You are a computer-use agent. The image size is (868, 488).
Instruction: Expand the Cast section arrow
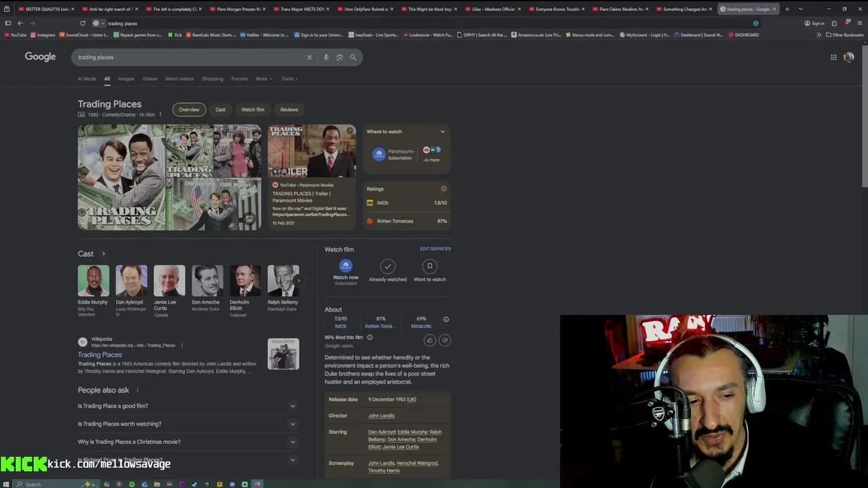(x=103, y=254)
